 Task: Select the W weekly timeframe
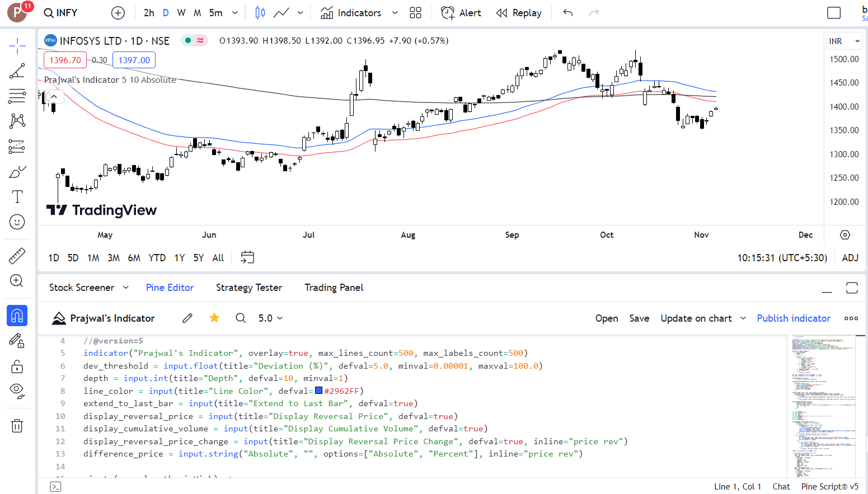click(181, 13)
